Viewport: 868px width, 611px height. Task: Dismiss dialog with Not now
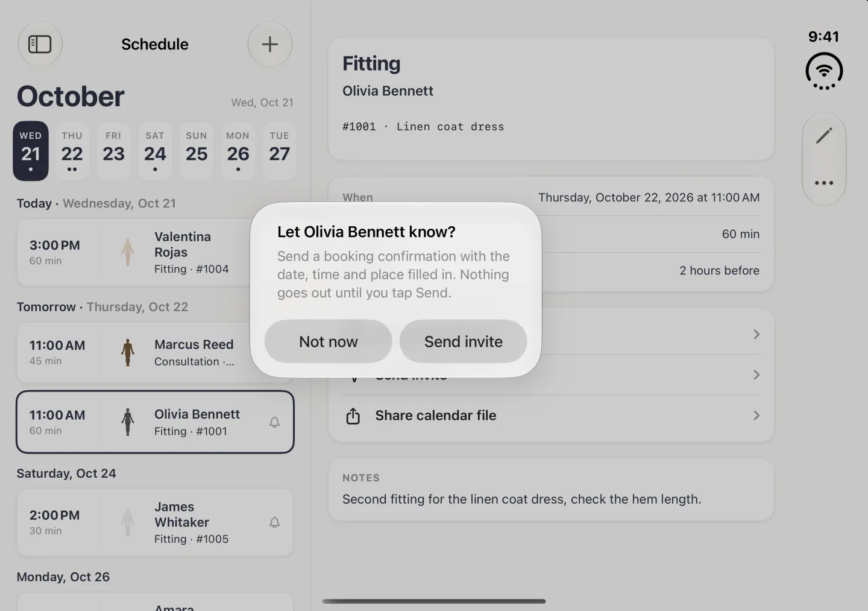coord(329,341)
